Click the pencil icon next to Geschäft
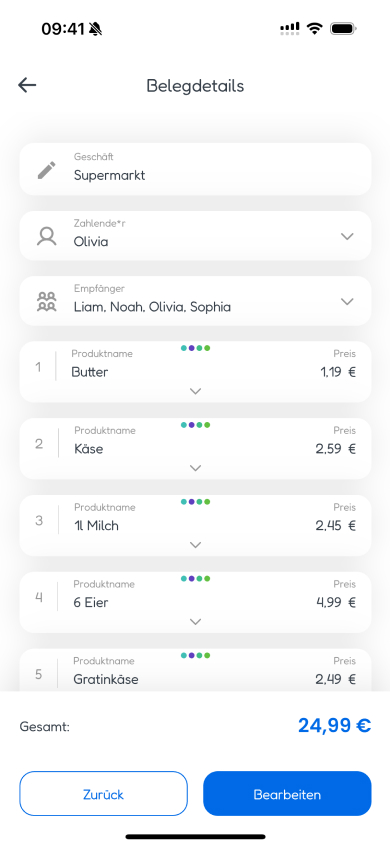Viewport: 390px width, 844px height. (47, 170)
